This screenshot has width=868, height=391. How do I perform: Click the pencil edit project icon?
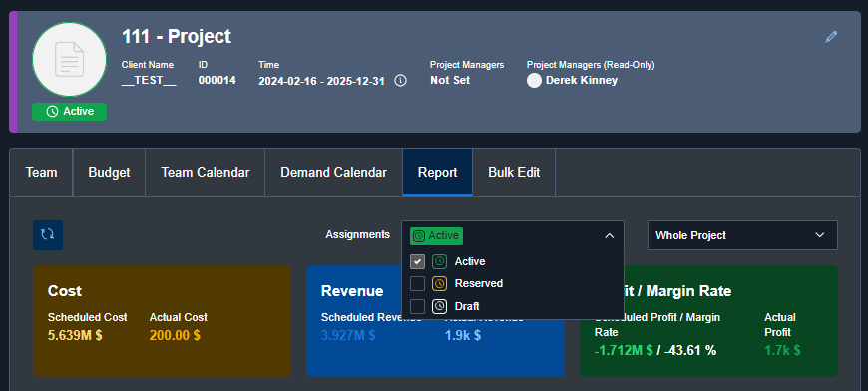[831, 37]
